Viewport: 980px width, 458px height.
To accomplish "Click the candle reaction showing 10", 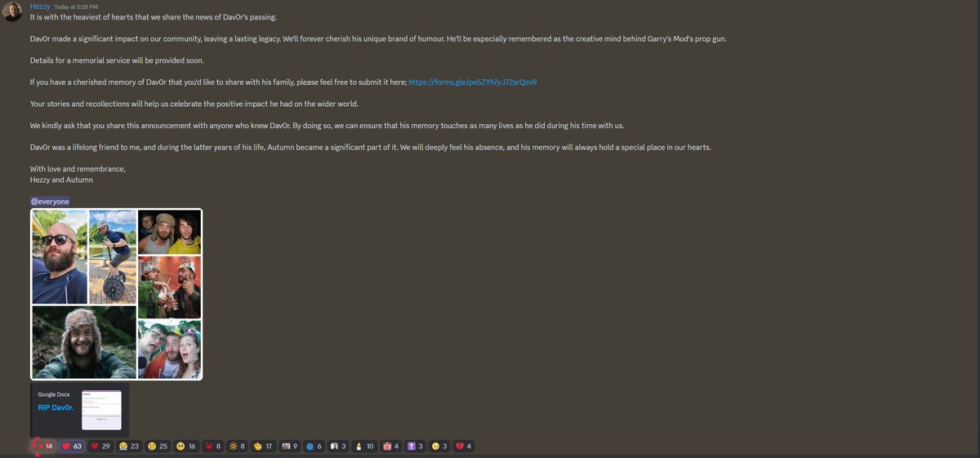I will (x=365, y=447).
